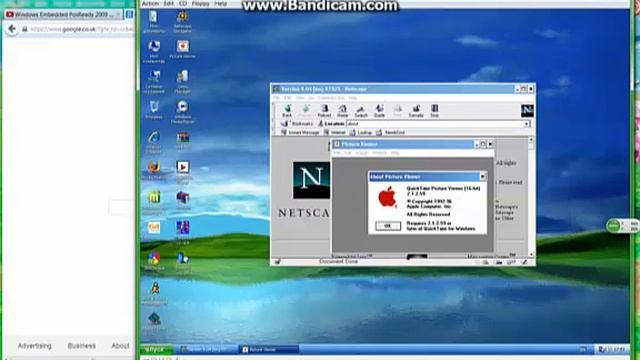
Task: Open Edit menu in Netscape window
Action: 288,98
